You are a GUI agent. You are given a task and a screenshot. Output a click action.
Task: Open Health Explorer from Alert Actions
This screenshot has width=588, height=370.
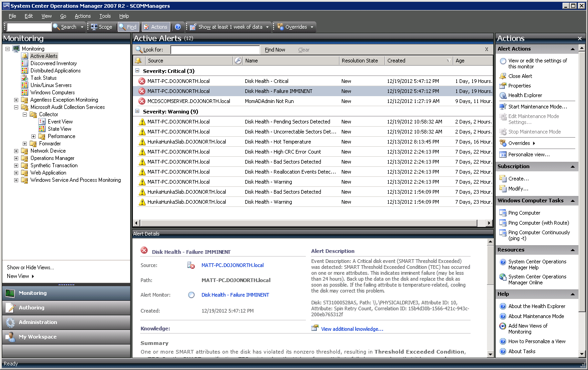click(525, 95)
